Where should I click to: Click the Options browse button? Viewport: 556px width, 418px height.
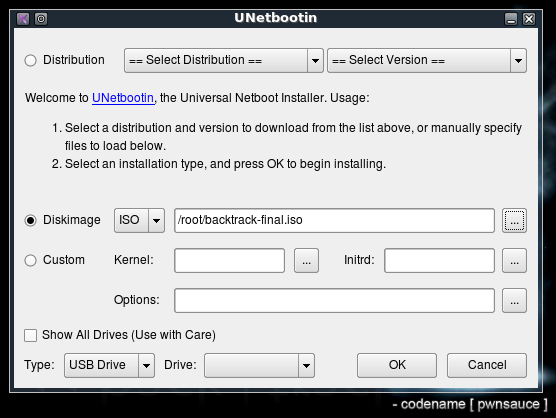(514, 301)
